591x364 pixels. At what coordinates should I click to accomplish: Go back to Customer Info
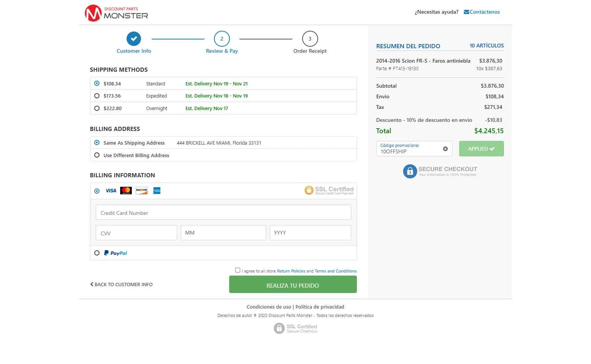121,284
